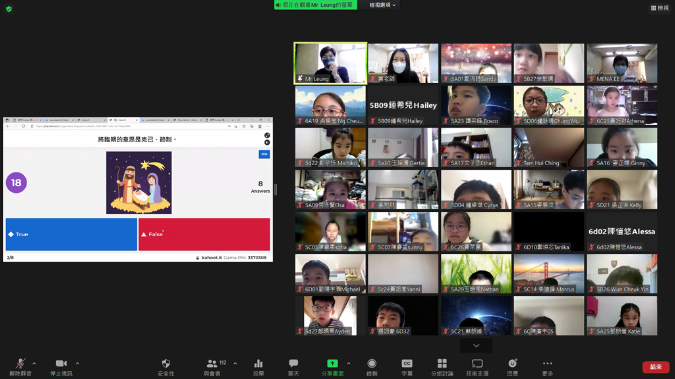Open audio options arrow beside microphone
This screenshot has height=379, width=675.
coord(34,363)
